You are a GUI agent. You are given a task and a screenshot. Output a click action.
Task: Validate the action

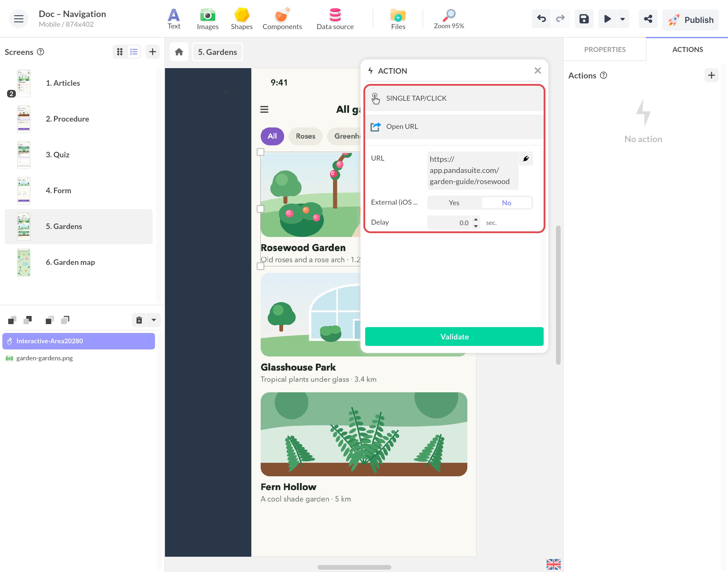(454, 337)
